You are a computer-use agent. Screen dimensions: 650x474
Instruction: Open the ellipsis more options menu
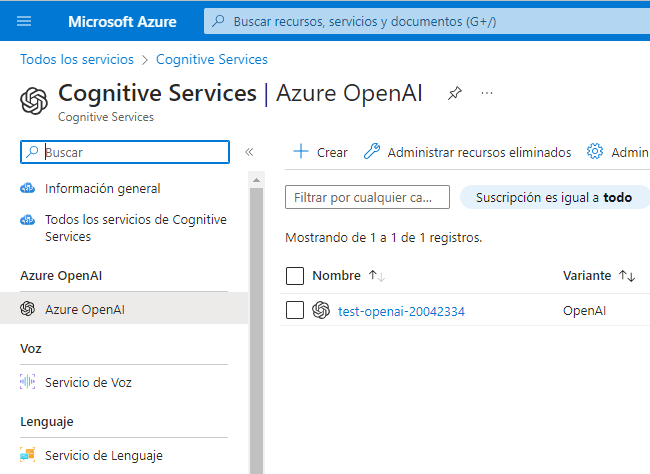pos(487,93)
